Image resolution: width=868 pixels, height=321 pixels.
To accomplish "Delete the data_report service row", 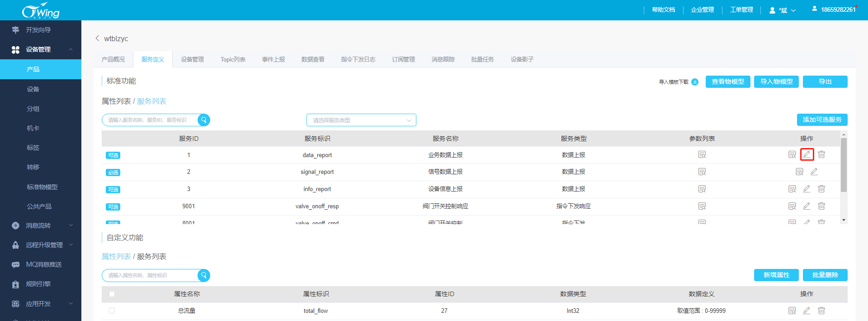I will [x=821, y=154].
